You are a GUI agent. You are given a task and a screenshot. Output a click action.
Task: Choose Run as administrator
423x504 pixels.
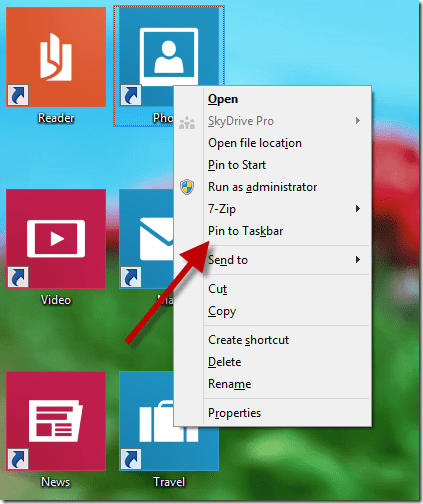point(272,187)
